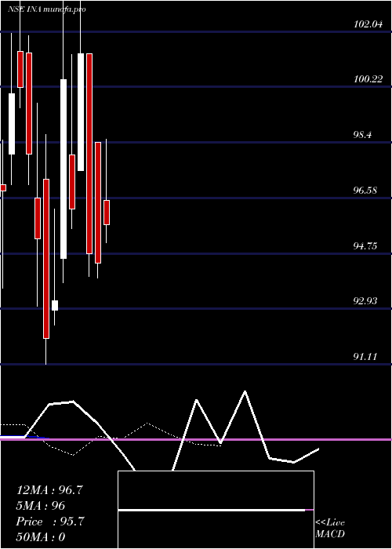Click the last red candlestick near 96.58
Screen dimensions: 392x549
(x=107, y=213)
